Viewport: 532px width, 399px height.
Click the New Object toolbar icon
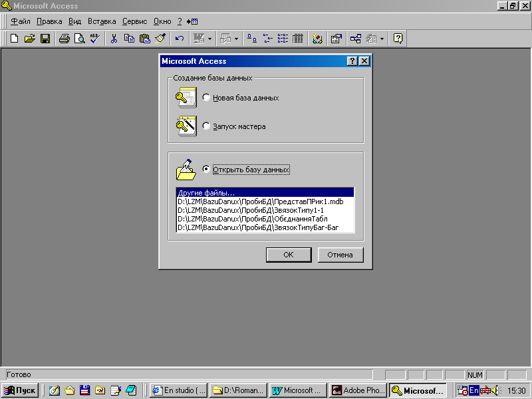click(372, 39)
